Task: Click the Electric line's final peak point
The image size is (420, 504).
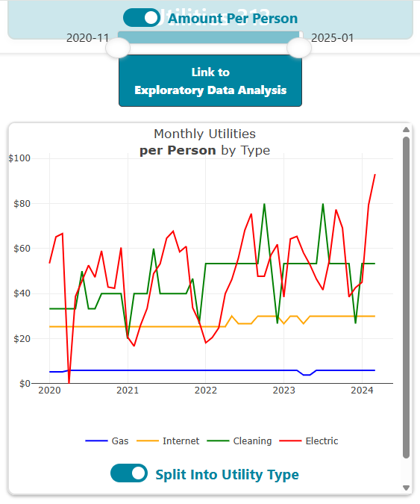Action: tap(374, 175)
